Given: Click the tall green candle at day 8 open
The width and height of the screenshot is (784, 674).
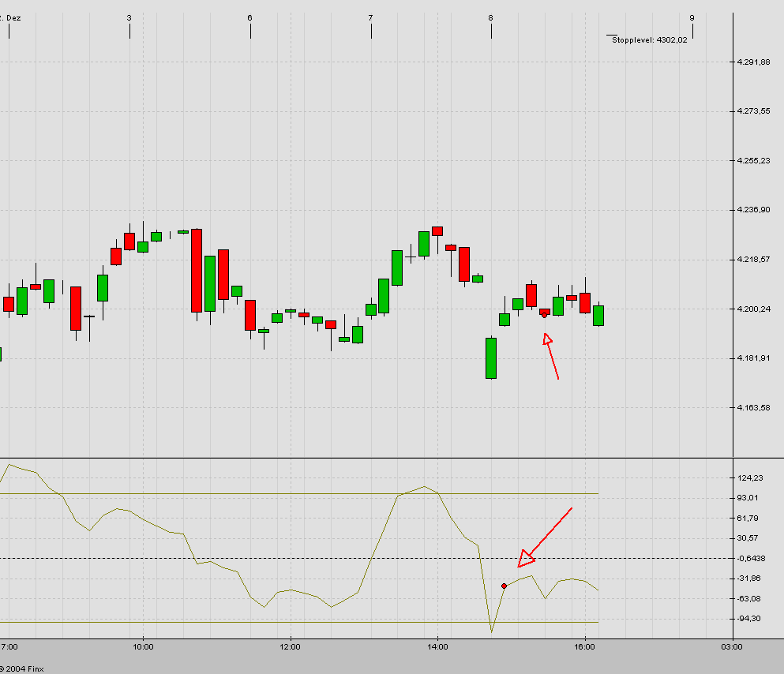Looking at the screenshot, I should [x=491, y=358].
